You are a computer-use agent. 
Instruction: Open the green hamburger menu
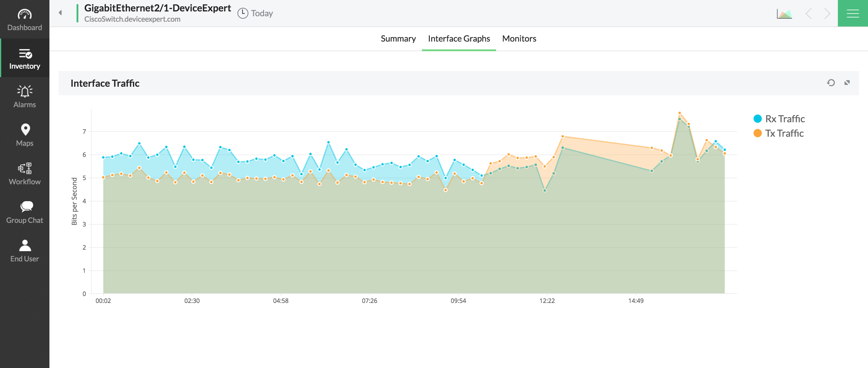[x=853, y=14]
